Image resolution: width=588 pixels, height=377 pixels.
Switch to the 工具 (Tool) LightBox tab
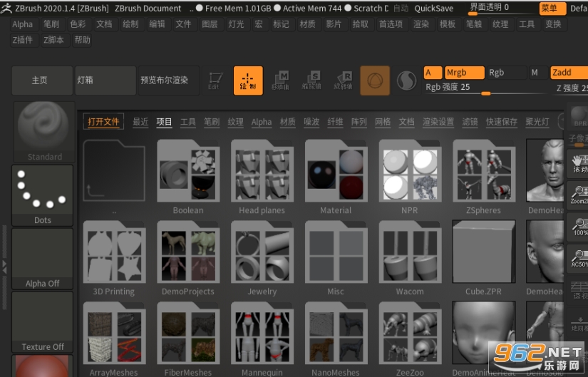pos(188,122)
